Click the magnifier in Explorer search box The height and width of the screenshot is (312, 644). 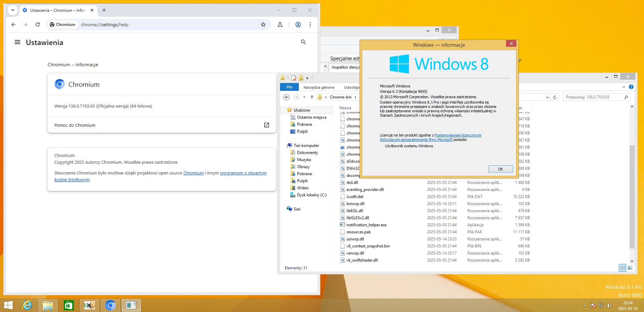[x=626, y=97]
